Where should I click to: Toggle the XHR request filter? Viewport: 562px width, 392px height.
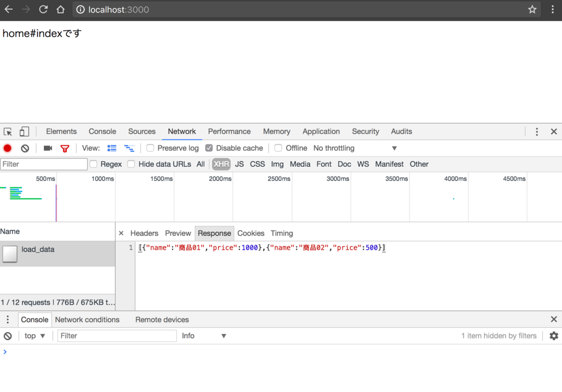(221, 164)
